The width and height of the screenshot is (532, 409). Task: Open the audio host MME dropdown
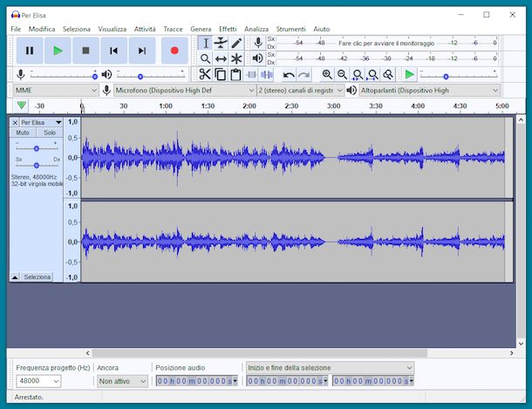56,90
